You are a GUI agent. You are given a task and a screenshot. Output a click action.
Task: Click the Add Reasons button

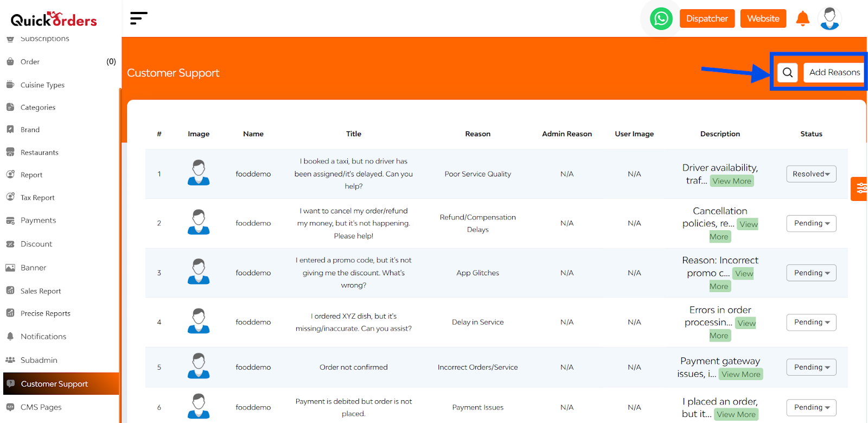pos(834,72)
